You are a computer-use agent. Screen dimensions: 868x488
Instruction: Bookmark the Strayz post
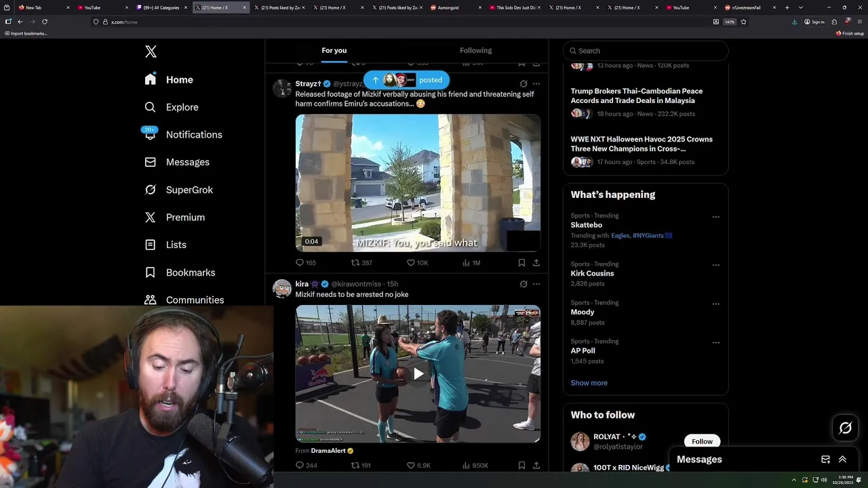point(521,263)
